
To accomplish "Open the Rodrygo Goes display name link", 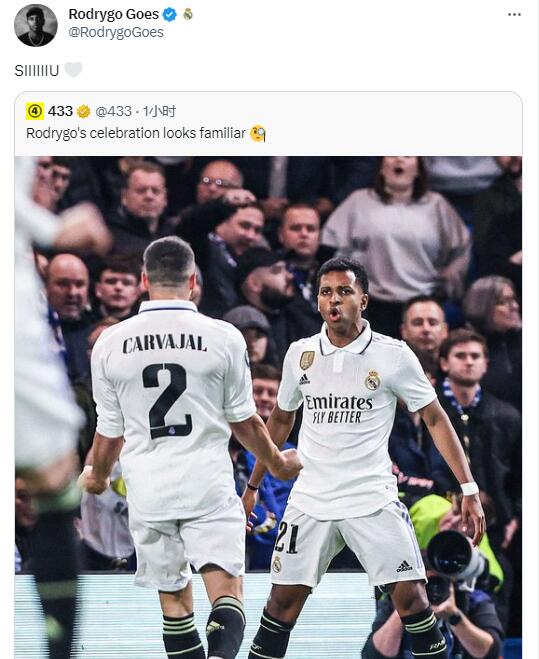I will pos(114,14).
